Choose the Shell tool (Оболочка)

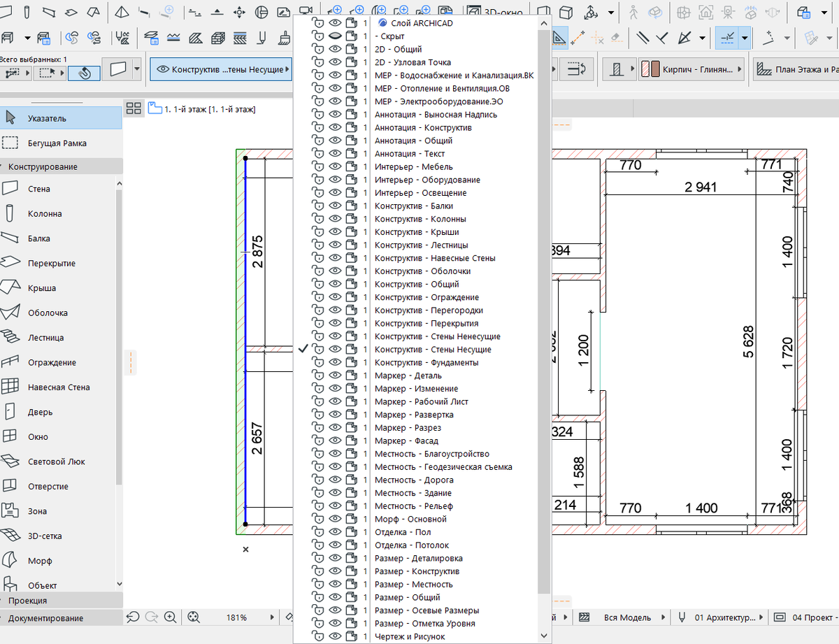tap(57, 313)
